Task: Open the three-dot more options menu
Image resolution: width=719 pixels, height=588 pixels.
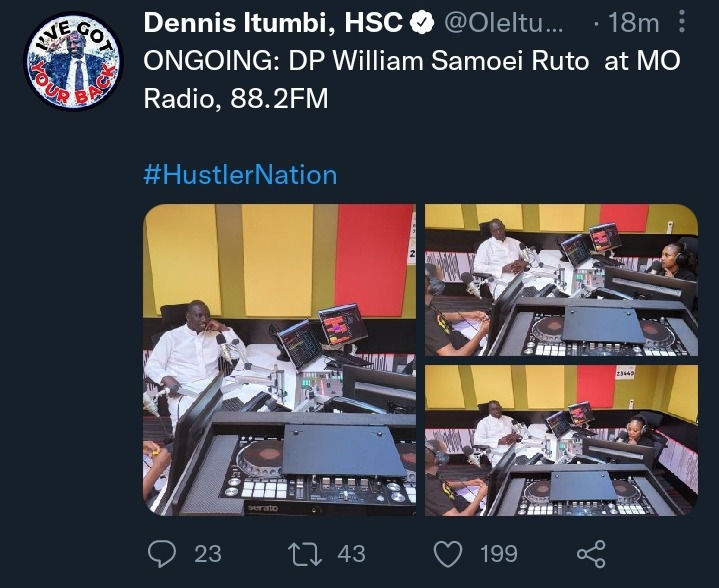Action: [682, 22]
